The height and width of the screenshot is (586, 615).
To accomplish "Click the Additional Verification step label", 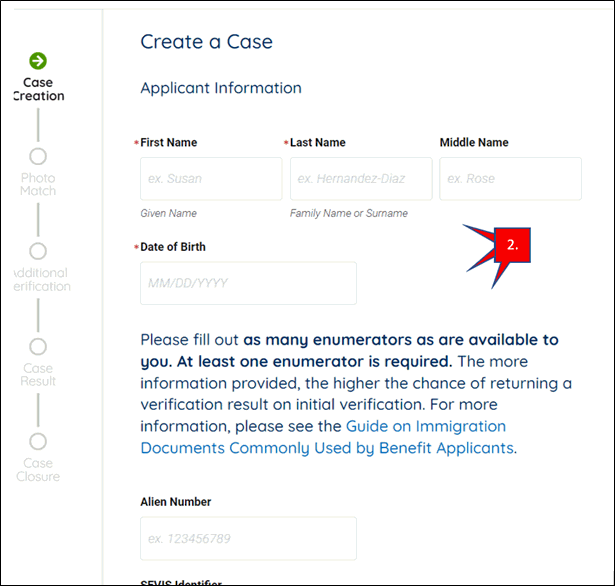I will (x=42, y=279).
